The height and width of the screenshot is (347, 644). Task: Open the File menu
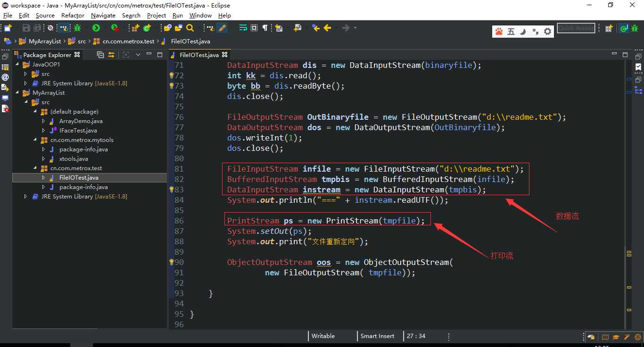pyautogui.click(x=8, y=15)
